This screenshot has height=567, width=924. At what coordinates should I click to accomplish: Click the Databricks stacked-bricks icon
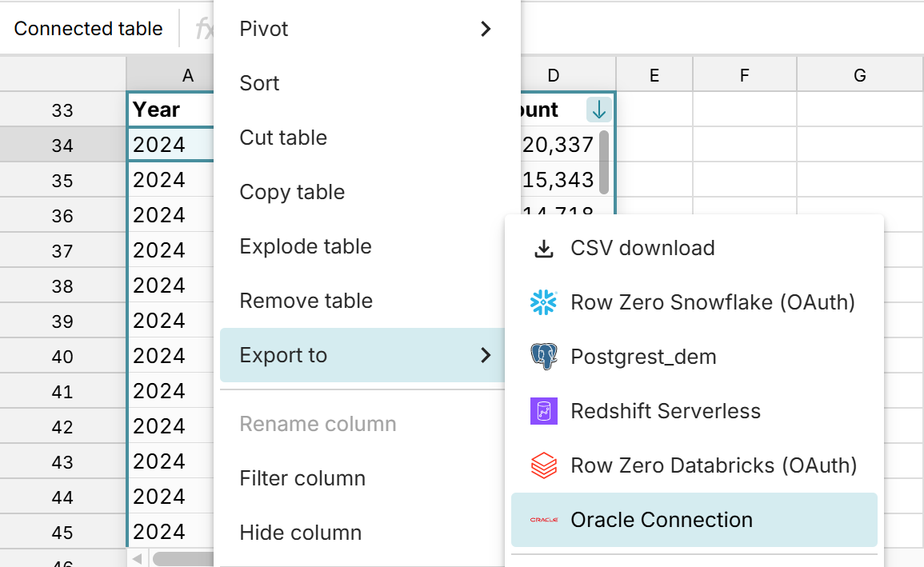(544, 465)
